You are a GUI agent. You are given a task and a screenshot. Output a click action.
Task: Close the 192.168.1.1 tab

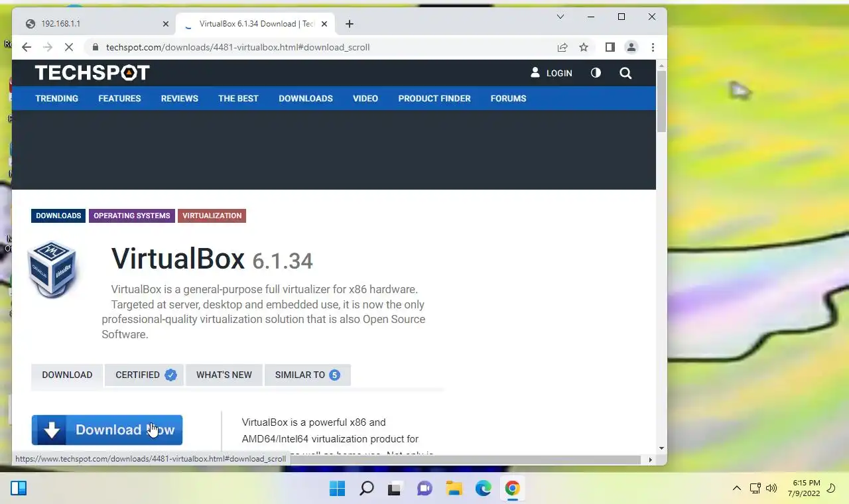coord(166,24)
